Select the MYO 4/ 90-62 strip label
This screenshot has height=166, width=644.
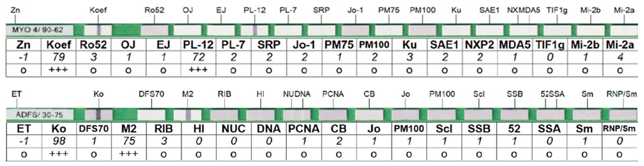tap(38, 30)
